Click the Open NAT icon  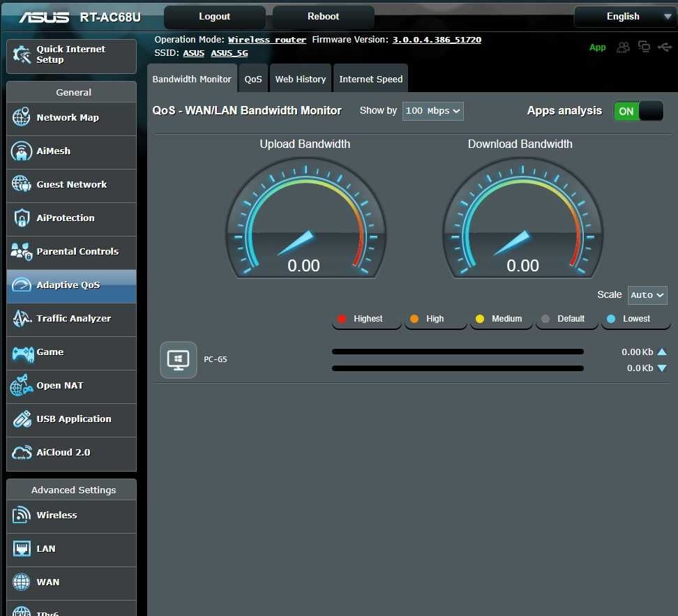[x=21, y=385]
